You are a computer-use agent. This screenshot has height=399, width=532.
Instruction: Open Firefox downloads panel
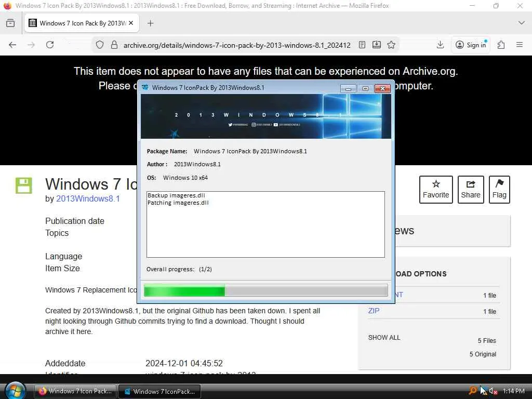[441, 45]
